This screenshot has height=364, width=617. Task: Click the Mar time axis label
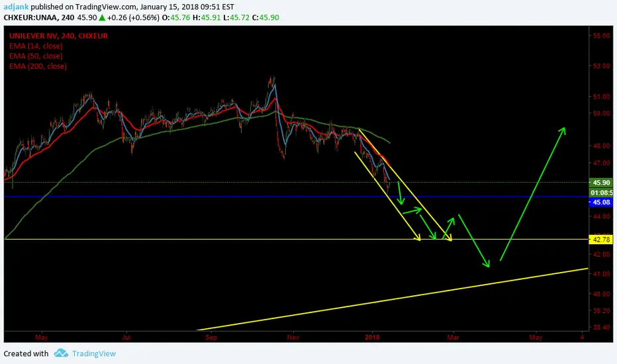pyautogui.click(x=453, y=338)
